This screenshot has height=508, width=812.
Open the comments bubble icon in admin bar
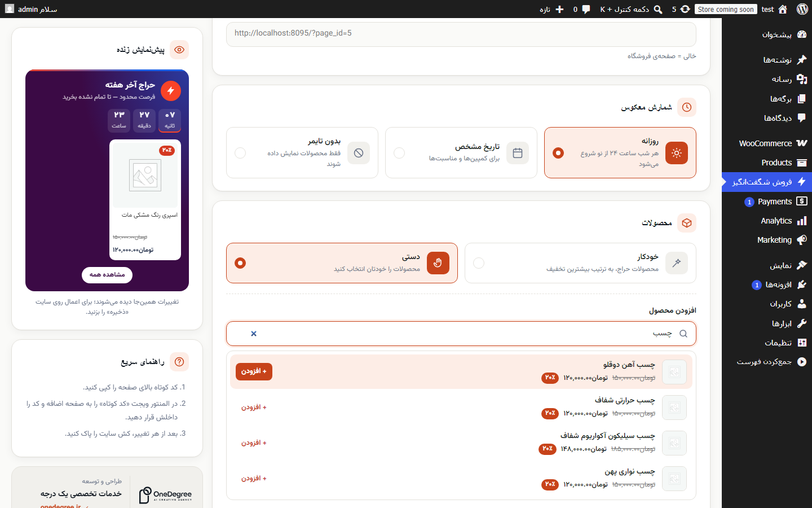coord(586,9)
